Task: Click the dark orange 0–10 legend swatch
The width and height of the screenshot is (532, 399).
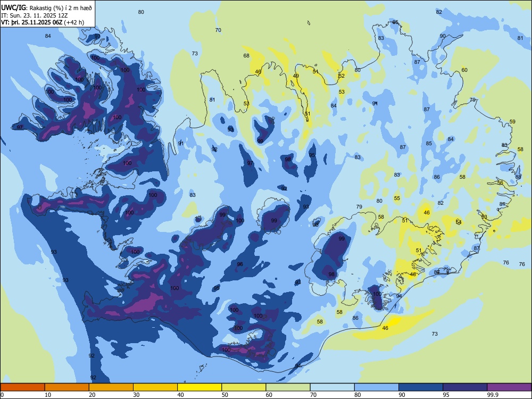Action: pyautogui.click(x=22, y=387)
